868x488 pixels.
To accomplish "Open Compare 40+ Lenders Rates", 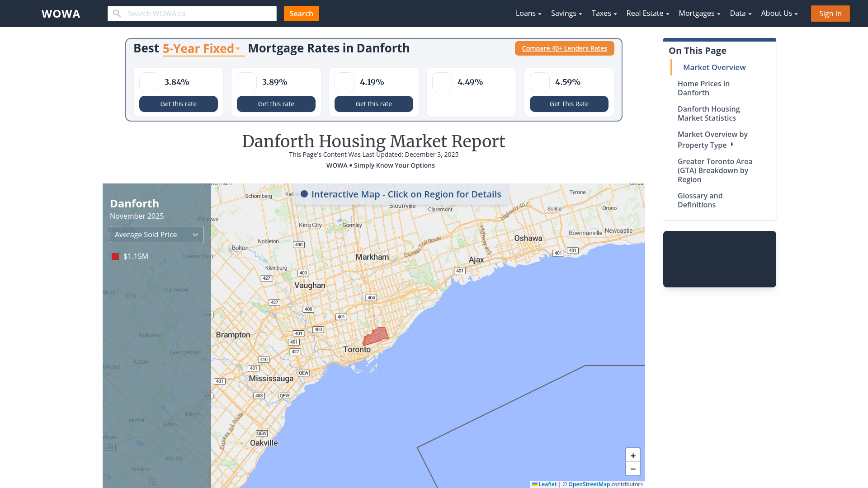I will 564,48.
